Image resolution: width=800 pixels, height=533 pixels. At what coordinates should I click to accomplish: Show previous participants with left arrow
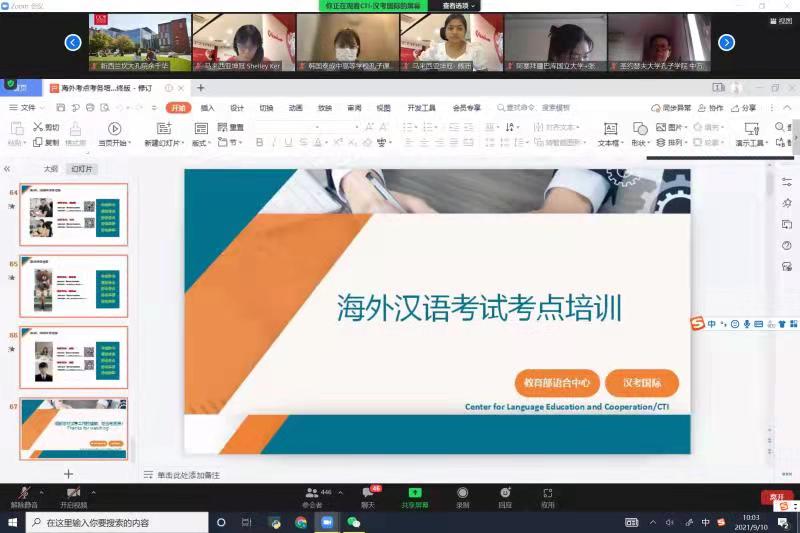coord(73,42)
